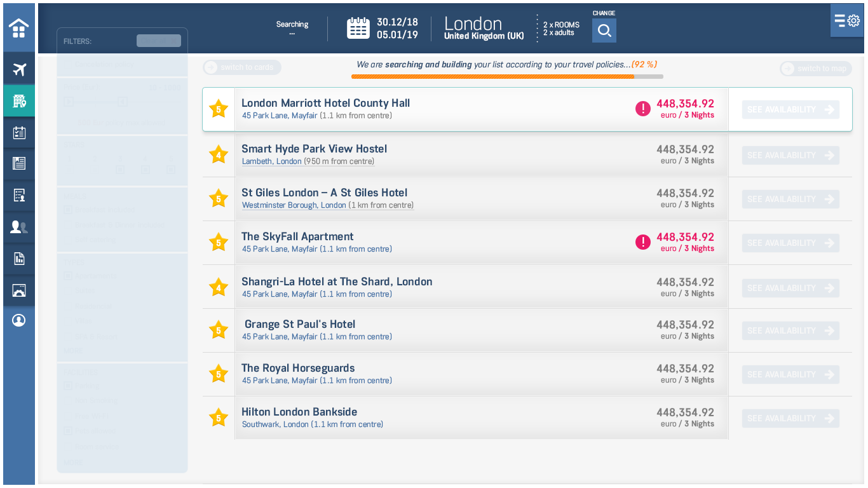Open the flights section airplane icon

[x=19, y=69]
